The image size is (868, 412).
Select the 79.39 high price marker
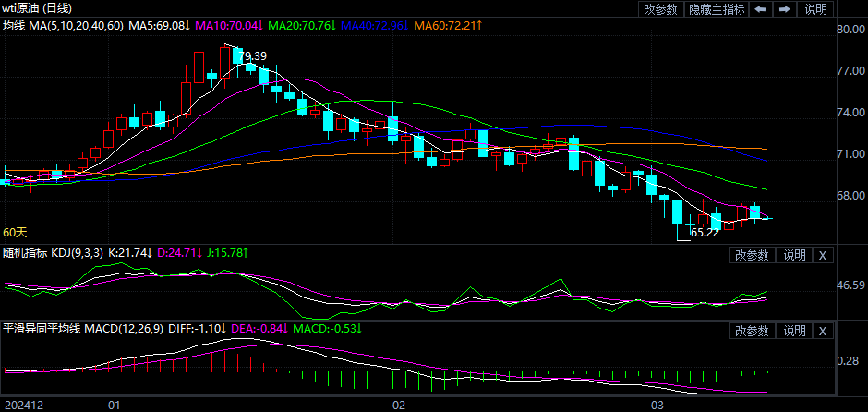click(252, 56)
